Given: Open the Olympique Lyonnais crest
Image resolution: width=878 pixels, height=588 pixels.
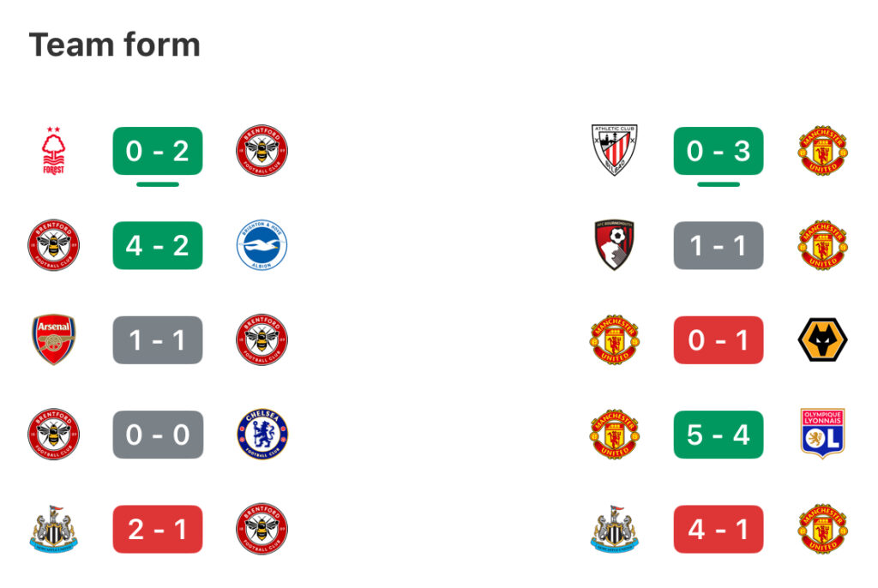Looking at the screenshot, I should click(x=822, y=434).
